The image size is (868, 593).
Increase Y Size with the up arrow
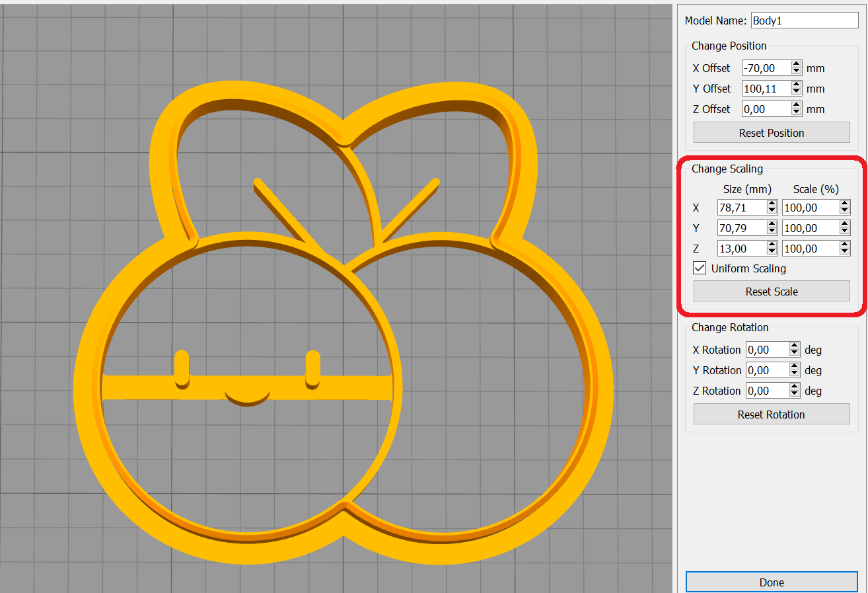772,225
